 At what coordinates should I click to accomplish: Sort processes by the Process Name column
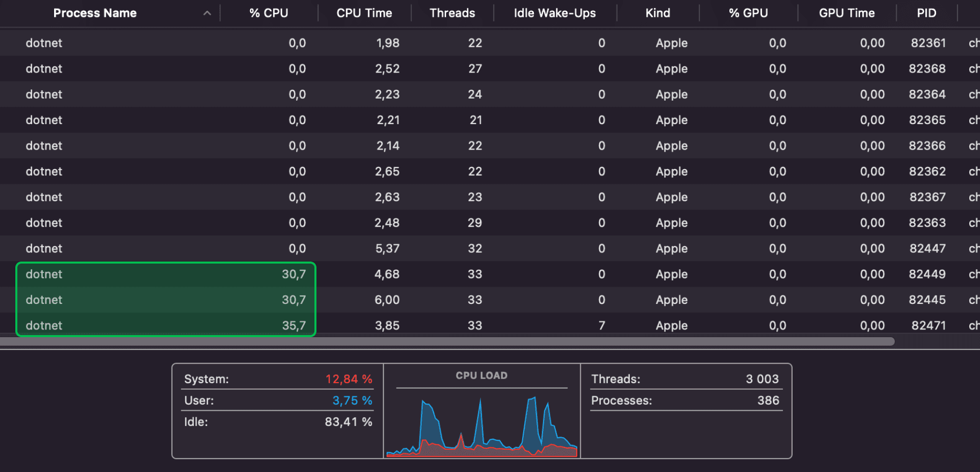pos(95,13)
